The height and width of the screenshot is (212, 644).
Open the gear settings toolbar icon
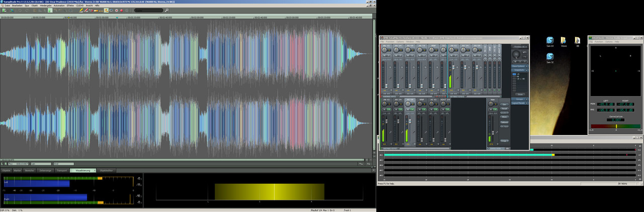(117, 10)
